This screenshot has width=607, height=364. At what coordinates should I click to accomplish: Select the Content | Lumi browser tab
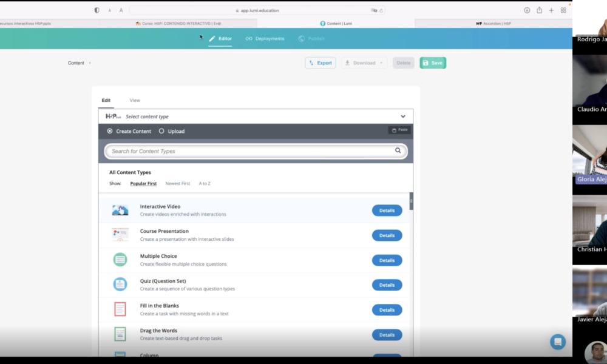coord(336,23)
